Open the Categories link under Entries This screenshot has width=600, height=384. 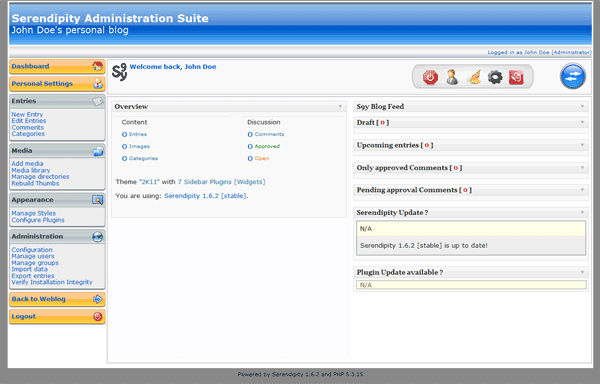coord(28,134)
